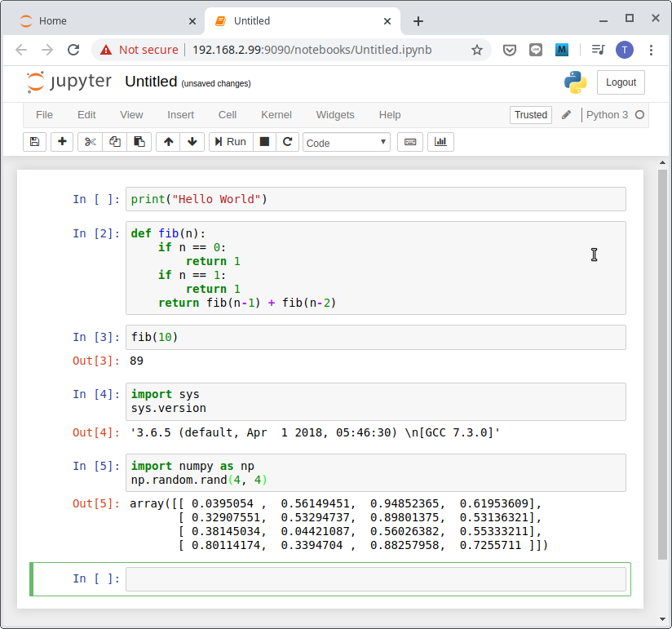Click the Trusted button
This screenshot has width=672, height=629.
pyautogui.click(x=531, y=115)
